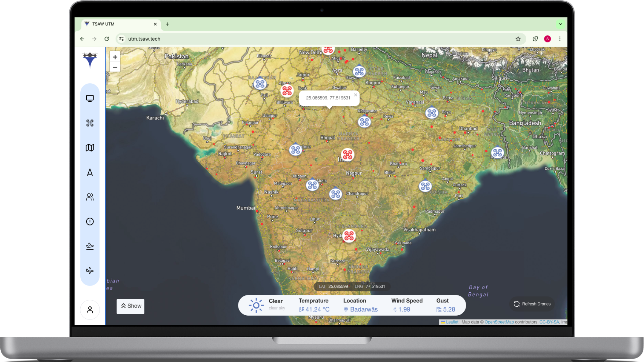Open the aircraft sidebar icon at bottom

(x=90, y=271)
